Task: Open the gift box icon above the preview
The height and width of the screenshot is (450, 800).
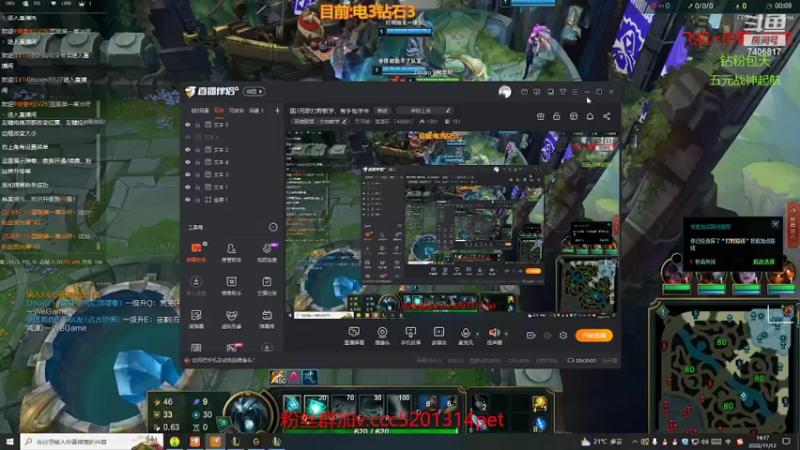Action: 540,116
